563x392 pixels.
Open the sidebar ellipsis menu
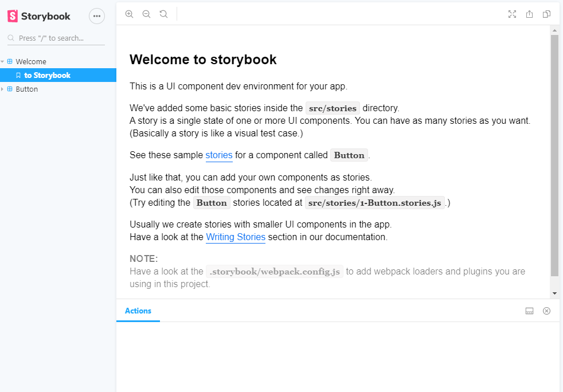pyautogui.click(x=96, y=16)
